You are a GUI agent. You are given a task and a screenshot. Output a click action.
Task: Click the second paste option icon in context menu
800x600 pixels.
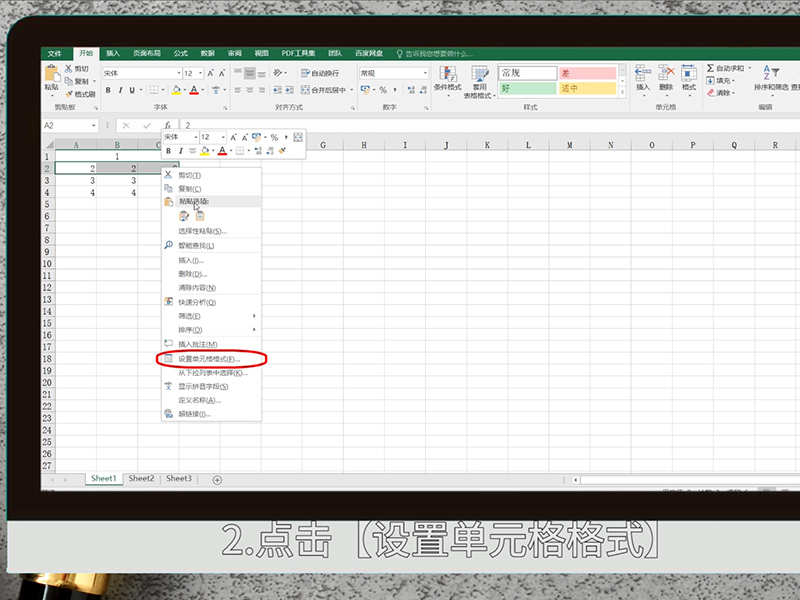pos(200,216)
